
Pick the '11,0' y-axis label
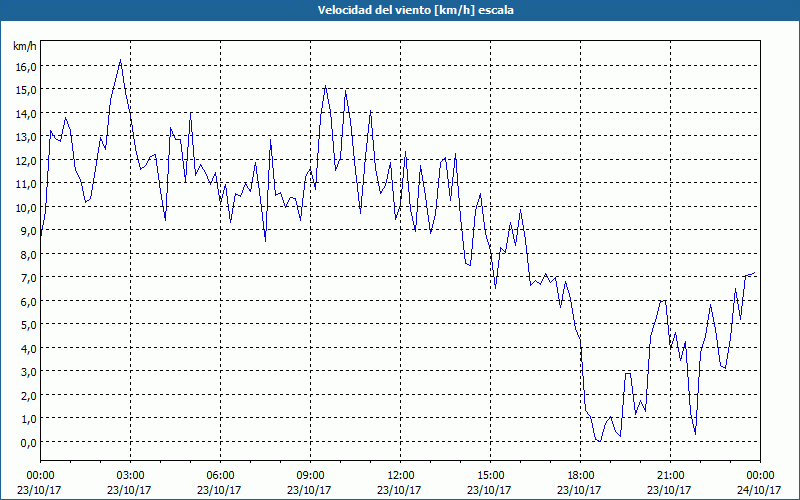pos(25,184)
